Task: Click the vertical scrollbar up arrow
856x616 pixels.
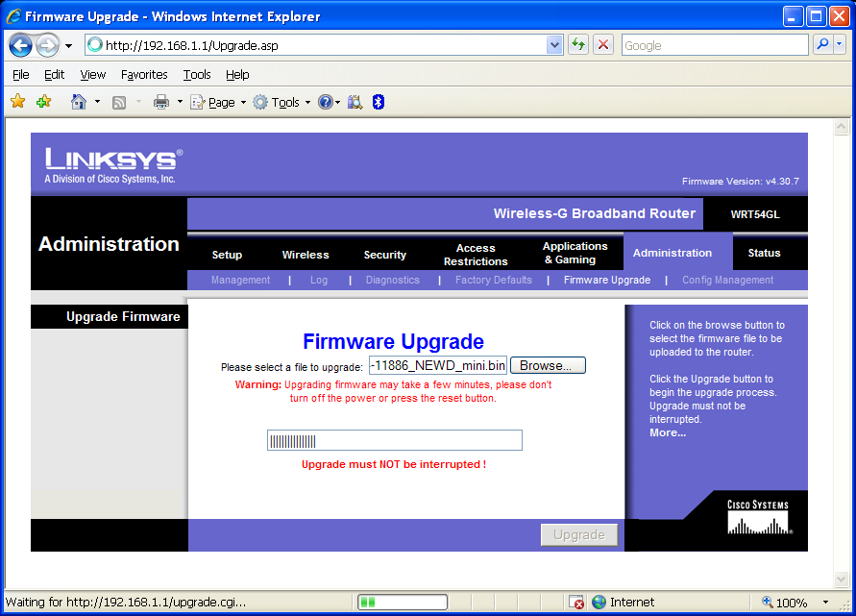Action: (x=842, y=127)
